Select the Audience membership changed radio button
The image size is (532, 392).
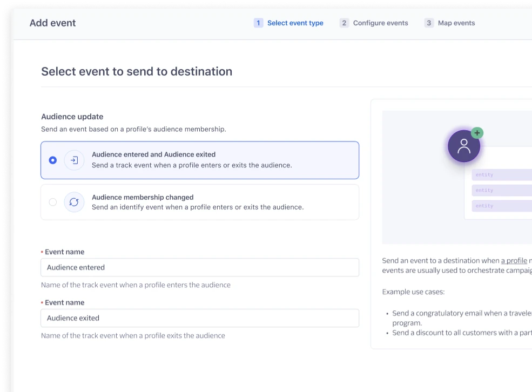pos(52,202)
